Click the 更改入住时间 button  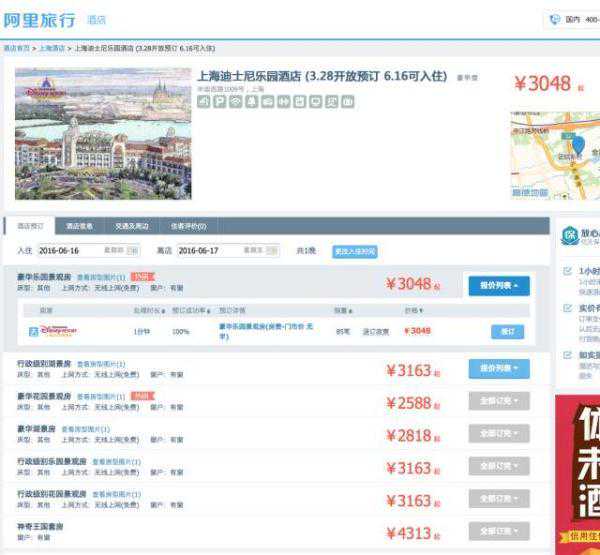coord(355,251)
